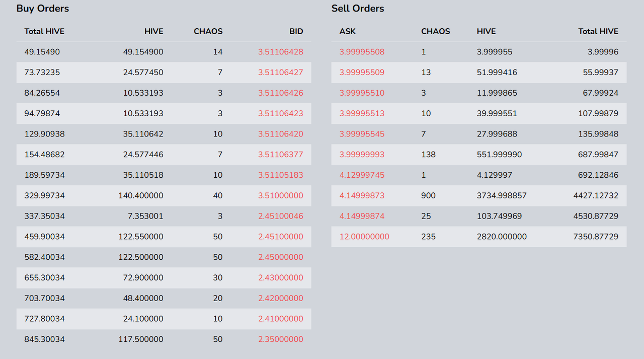Select ask price 3.99995513
Screen dimensions: 644x359
click(x=362, y=113)
